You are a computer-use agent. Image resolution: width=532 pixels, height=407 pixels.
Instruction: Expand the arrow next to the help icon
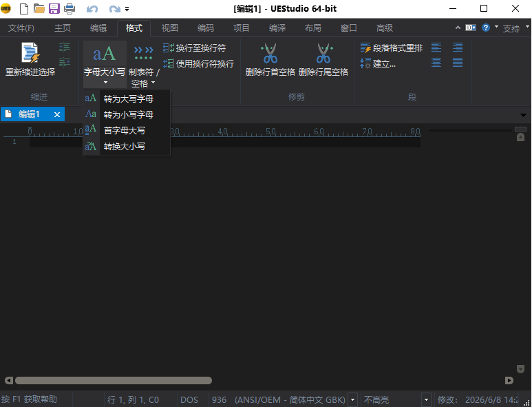click(496, 26)
